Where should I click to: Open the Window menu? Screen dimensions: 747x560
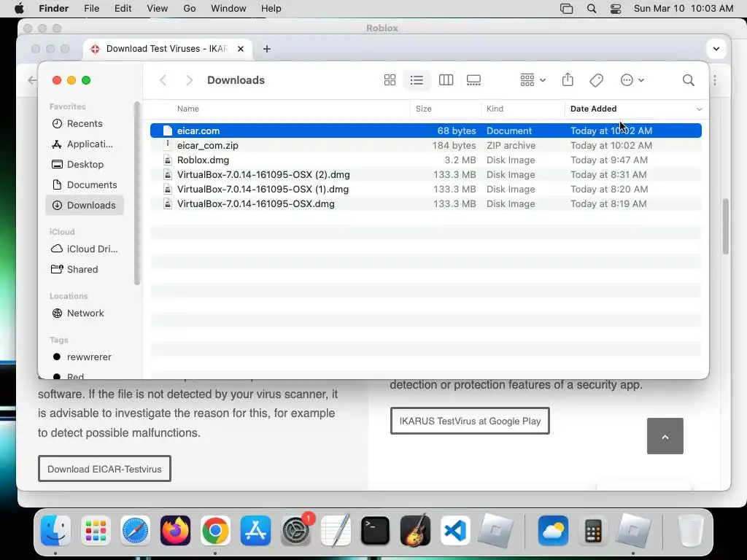228,9
